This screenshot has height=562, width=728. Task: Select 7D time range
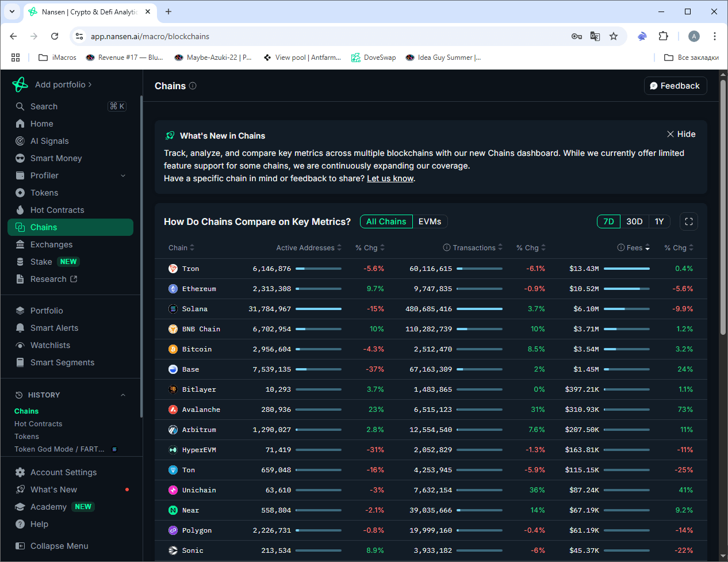pyautogui.click(x=609, y=221)
